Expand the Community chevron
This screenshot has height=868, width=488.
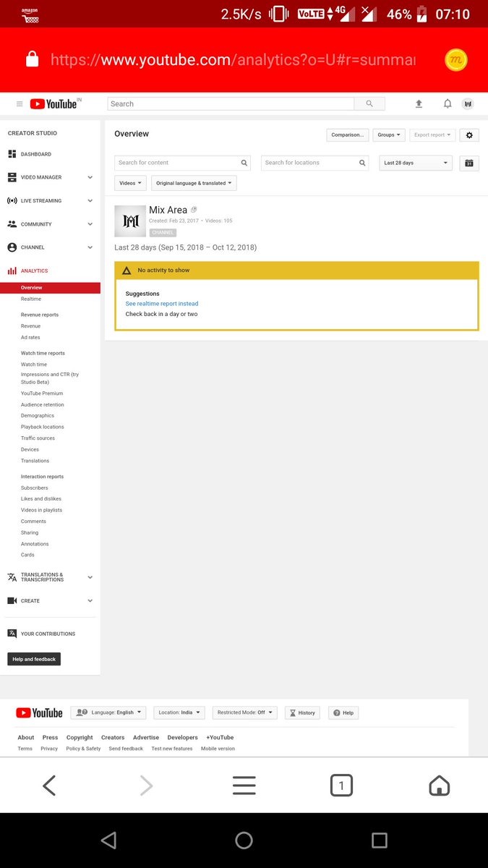click(90, 224)
